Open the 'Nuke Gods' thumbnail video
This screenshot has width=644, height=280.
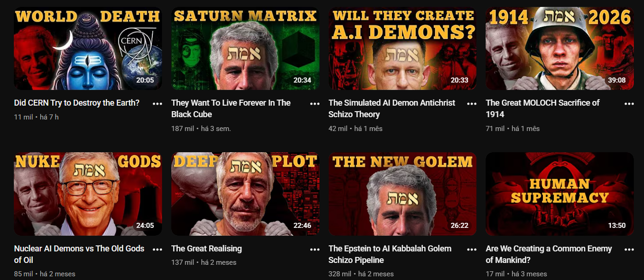88,194
